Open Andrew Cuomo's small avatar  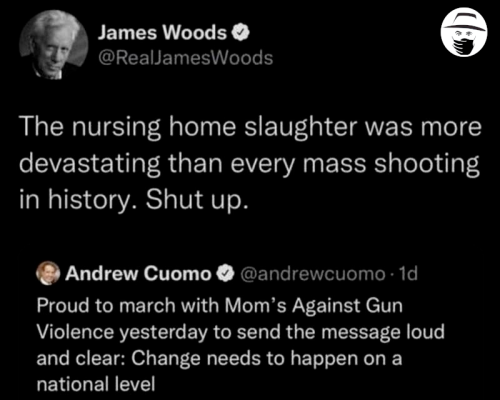(48, 273)
